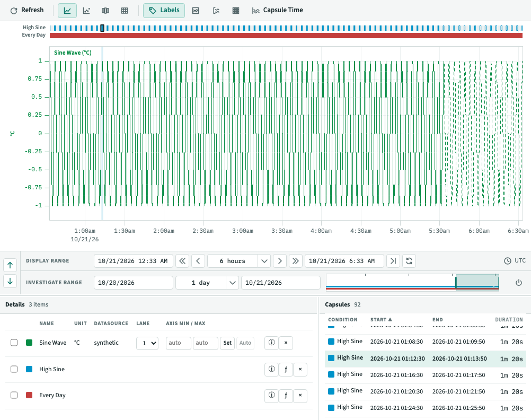Click the display range start date field

pyautogui.click(x=134, y=261)
